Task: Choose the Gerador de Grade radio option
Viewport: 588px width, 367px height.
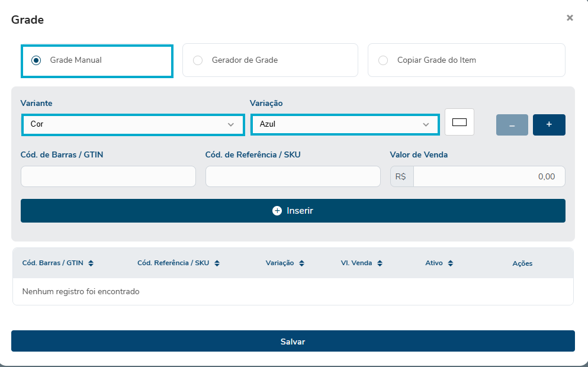Action: coord(198,60)
